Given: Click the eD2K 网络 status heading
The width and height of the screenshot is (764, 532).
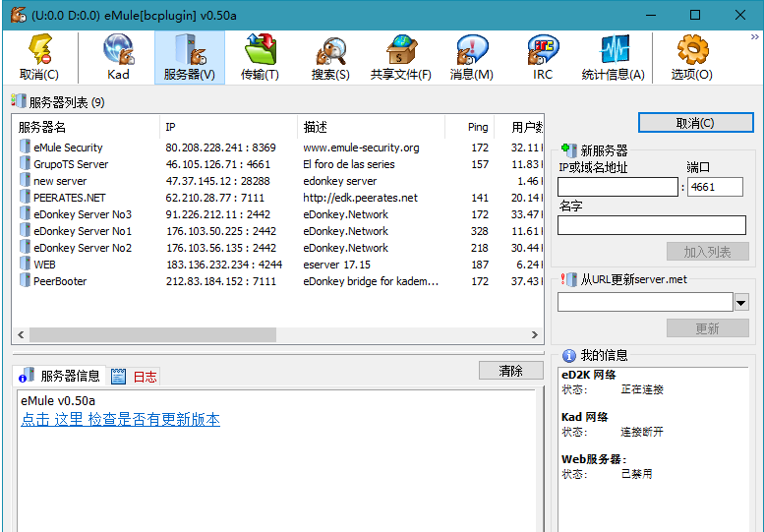Looking at the screenshot, I should point(589,375).
